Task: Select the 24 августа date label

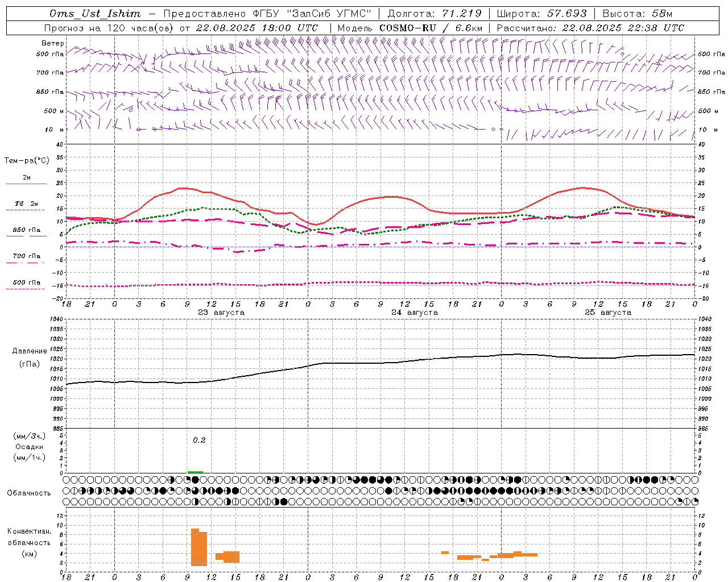Action: coord(415,313)
